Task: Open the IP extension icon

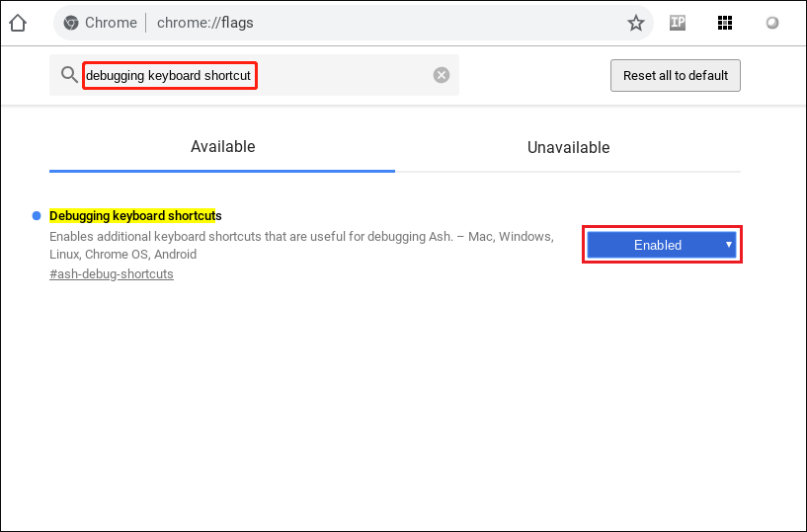Action: [678, 23]
